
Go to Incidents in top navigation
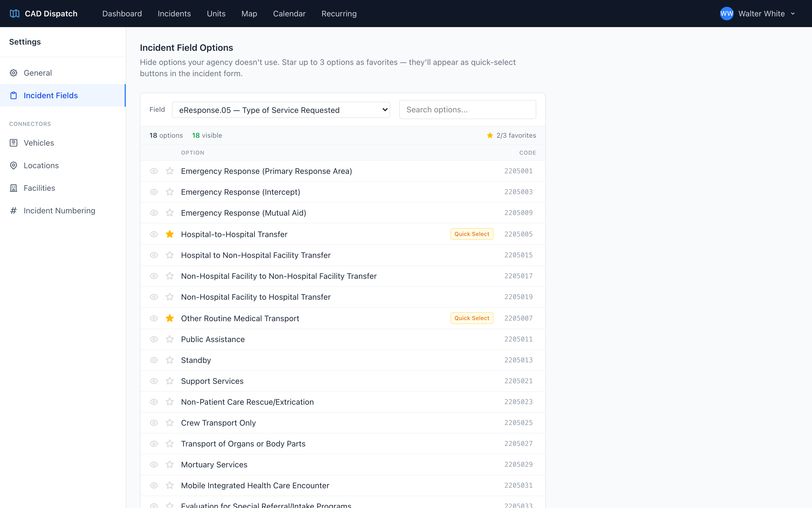click(174, 14)
